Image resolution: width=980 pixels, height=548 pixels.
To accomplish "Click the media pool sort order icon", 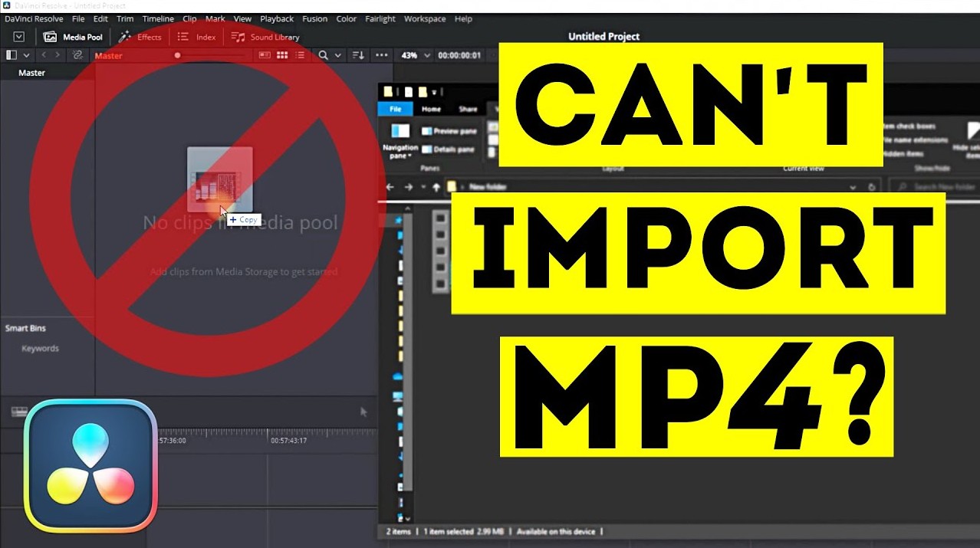I will 357,55.
